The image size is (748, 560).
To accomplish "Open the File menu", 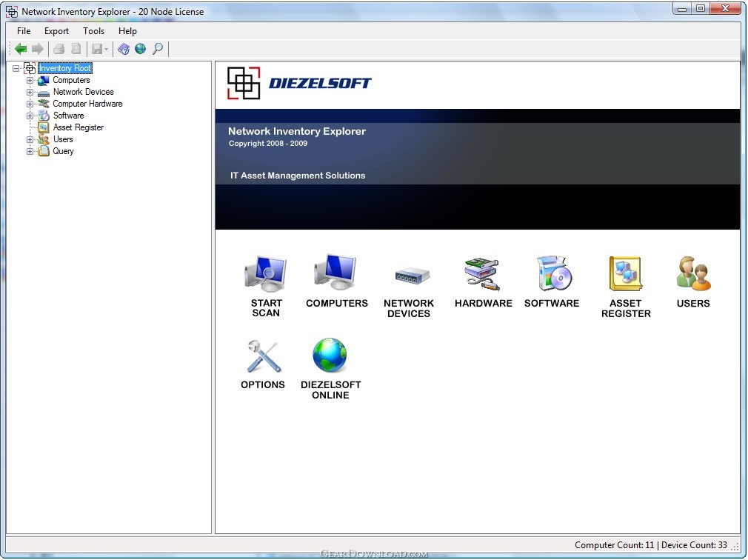I will (x=24, y=31).
